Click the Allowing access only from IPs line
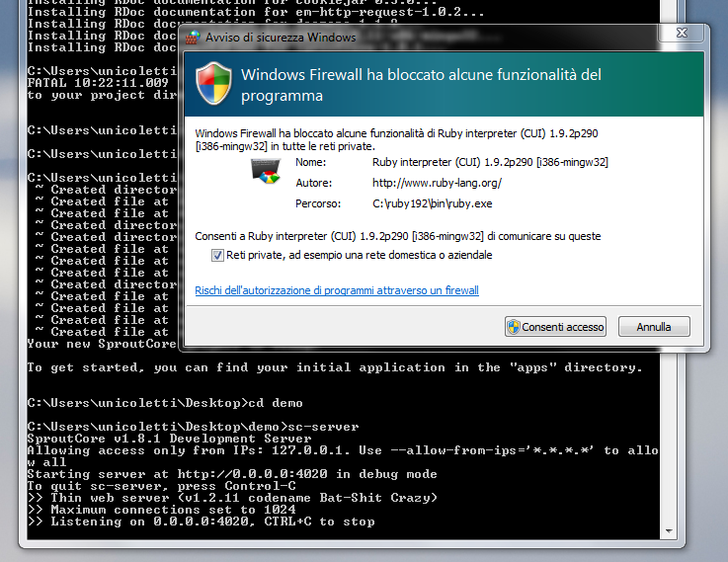 343,456
